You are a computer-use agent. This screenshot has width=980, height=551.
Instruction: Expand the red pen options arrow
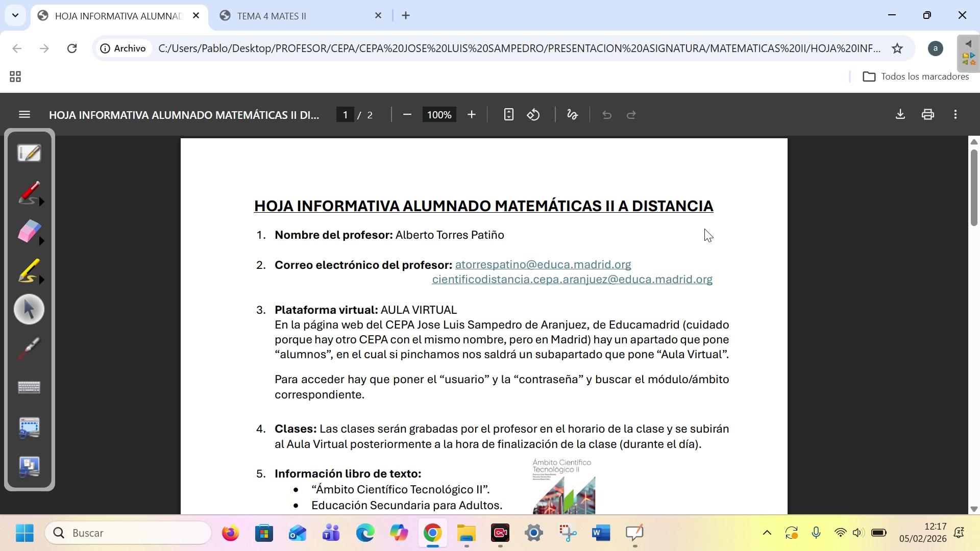pos(42,202)
